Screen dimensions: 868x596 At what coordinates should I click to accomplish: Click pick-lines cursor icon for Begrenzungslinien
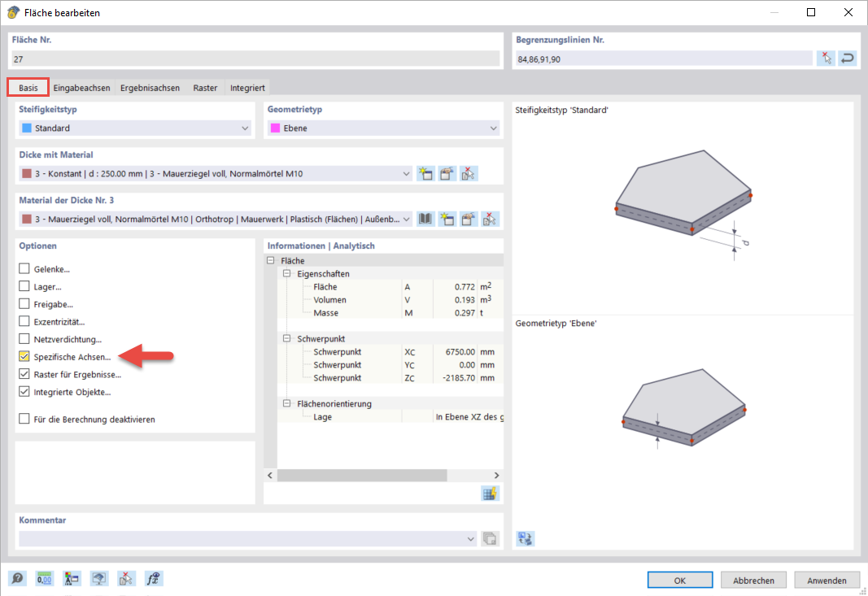click(826, 58)
